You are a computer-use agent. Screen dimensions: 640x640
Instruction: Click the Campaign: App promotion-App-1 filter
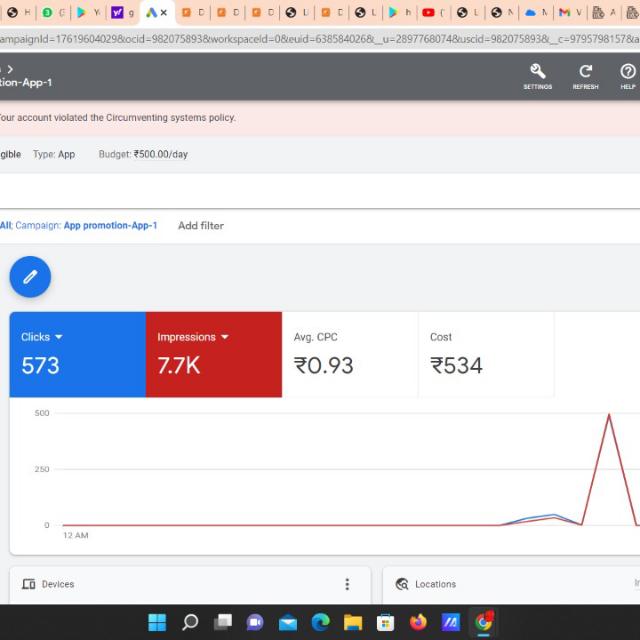click(x=86, y=225)
